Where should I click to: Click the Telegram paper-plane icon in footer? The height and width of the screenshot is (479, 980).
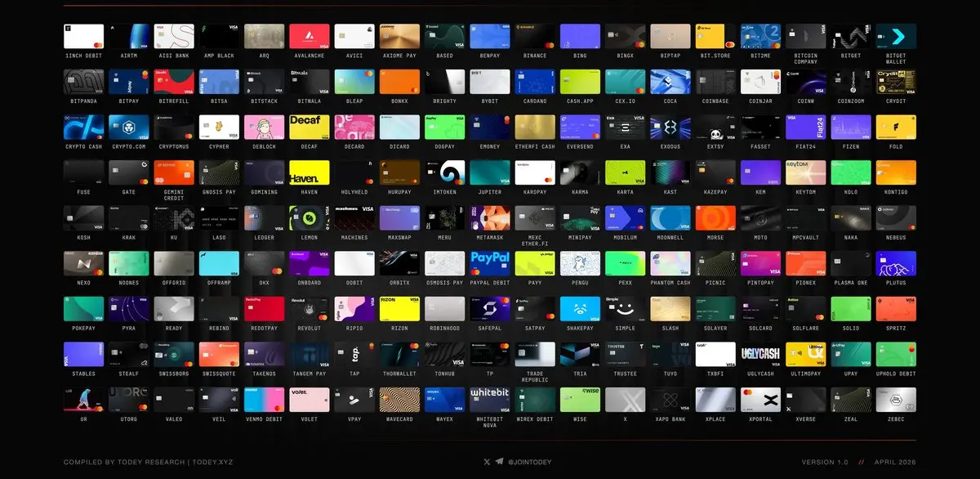(x=499, y=462)
